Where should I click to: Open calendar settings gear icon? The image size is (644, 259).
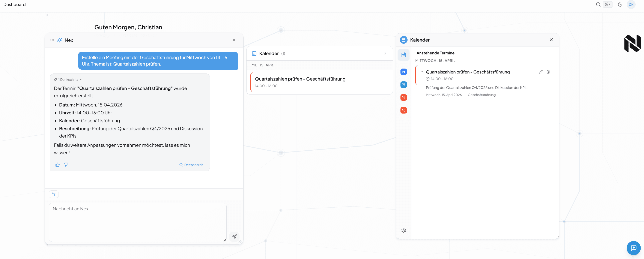403,230
